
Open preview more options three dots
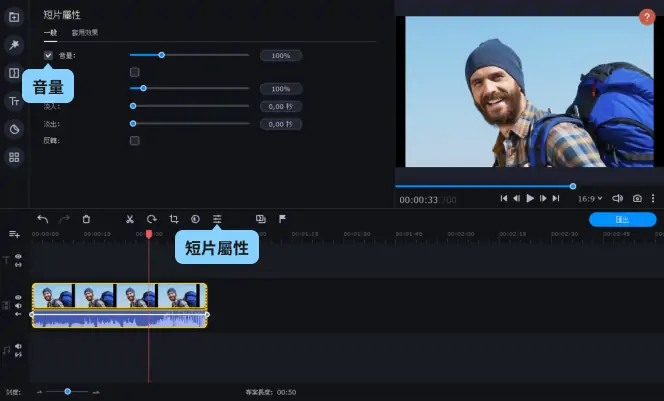(653, 198)
